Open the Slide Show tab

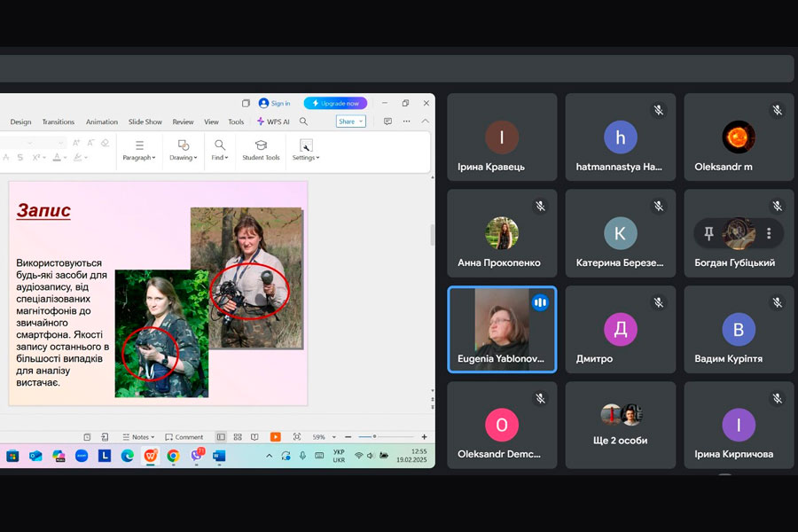145,121
